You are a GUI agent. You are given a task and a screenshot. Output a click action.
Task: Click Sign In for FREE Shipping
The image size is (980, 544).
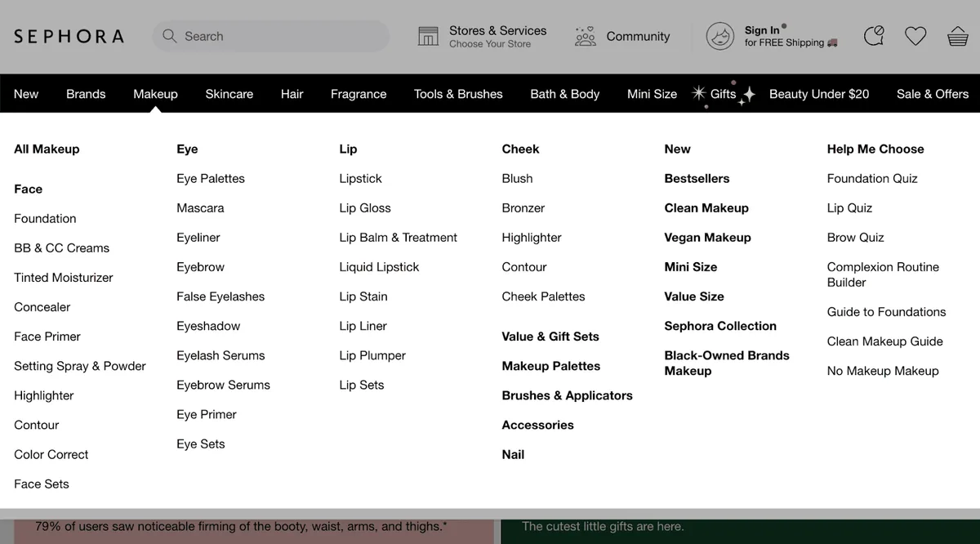[x=791, y=37]
